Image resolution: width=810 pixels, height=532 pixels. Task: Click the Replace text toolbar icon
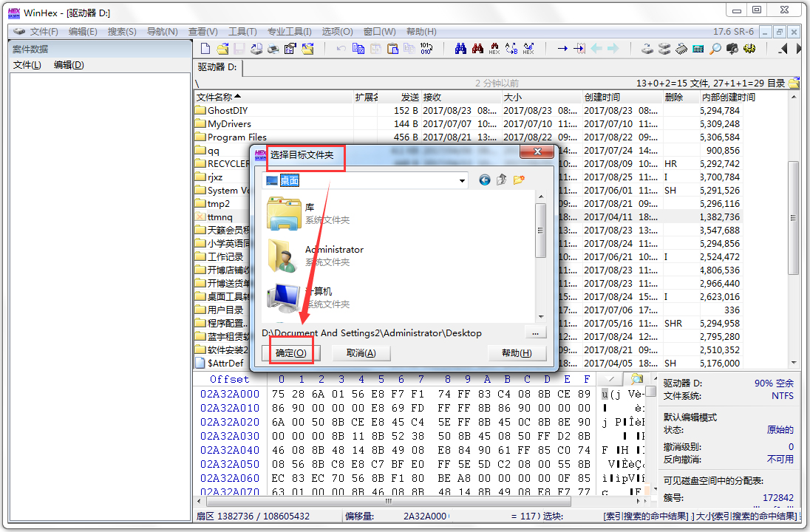(511, 49)
